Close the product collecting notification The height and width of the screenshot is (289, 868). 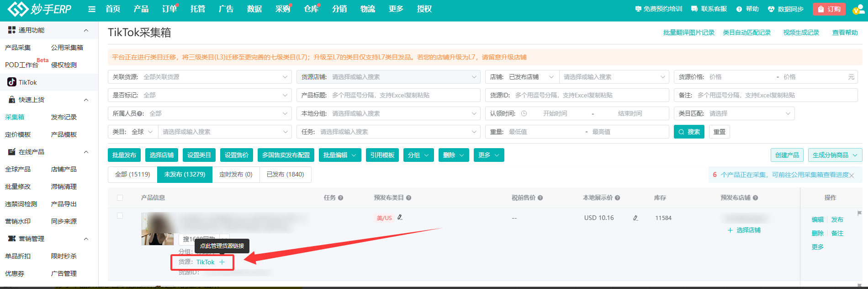[x=852, y=176]
